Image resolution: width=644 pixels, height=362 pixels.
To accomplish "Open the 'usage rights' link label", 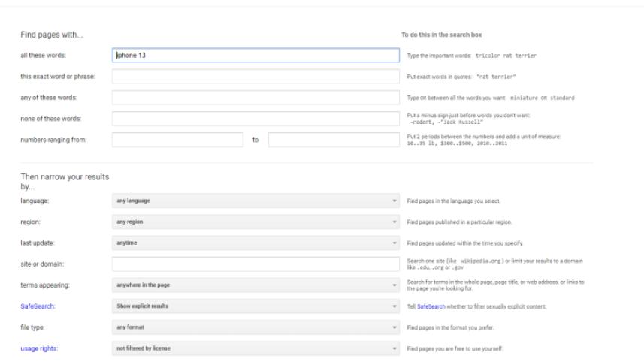I will click(x=38, y=348).
